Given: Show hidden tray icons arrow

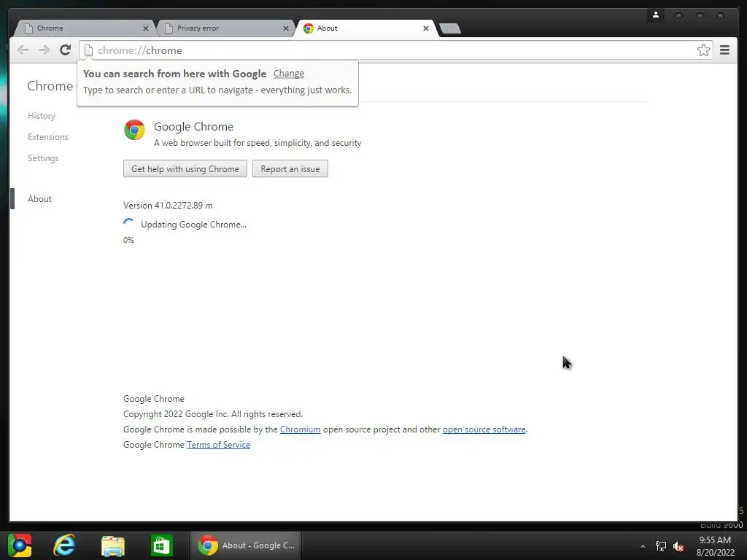Looking at the screenshot, I should [643, 546].
